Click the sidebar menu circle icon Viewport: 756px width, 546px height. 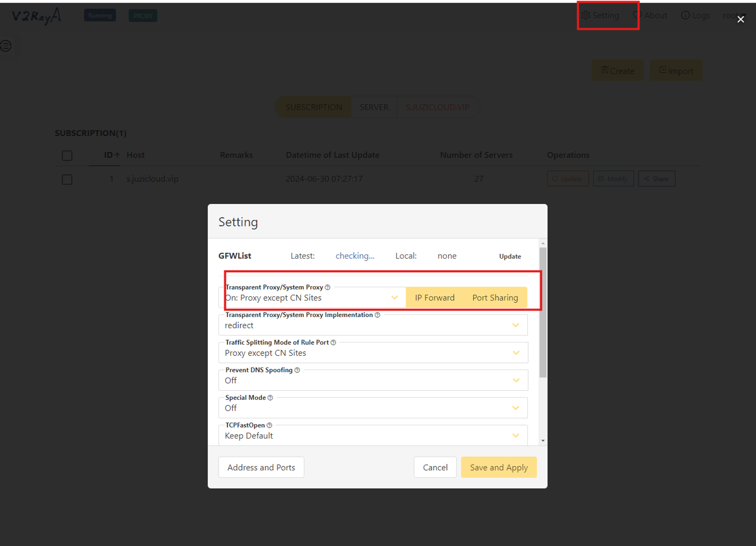pos(6,46)
